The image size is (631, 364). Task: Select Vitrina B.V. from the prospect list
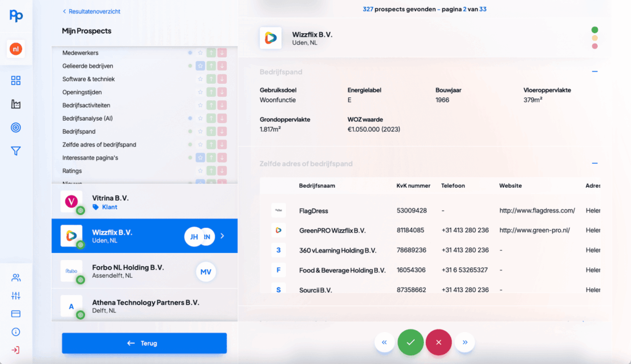click(x=128, y=202)
